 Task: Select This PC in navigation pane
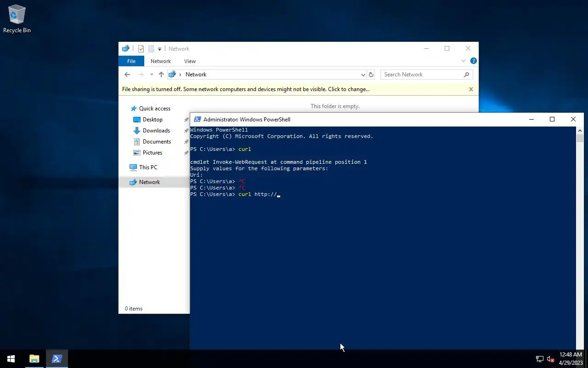148,167
